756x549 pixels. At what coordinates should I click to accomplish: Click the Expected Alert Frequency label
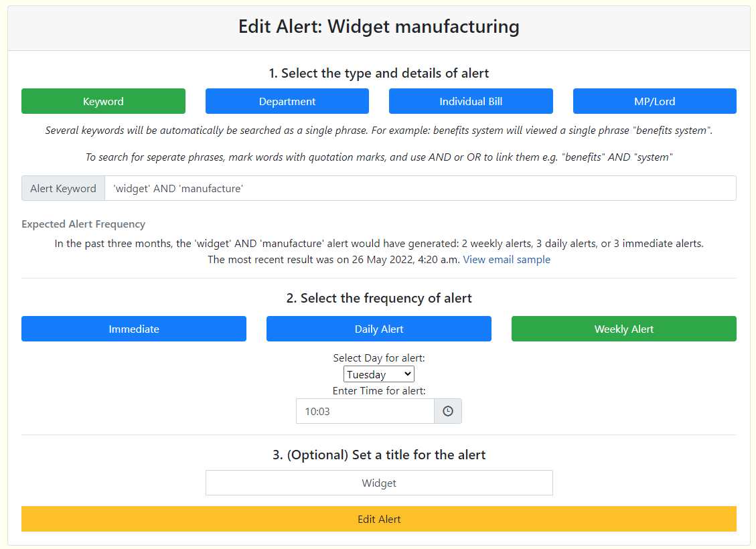(x=83, y=224)
